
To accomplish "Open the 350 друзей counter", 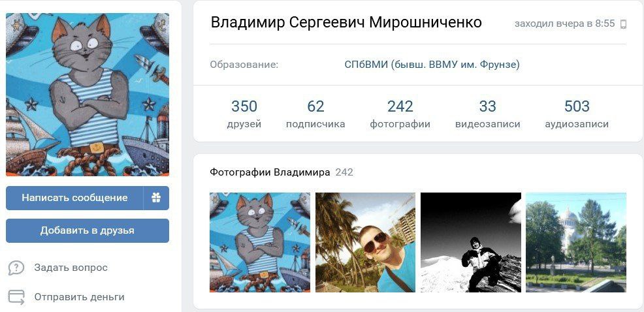I will tap(244, 114).
